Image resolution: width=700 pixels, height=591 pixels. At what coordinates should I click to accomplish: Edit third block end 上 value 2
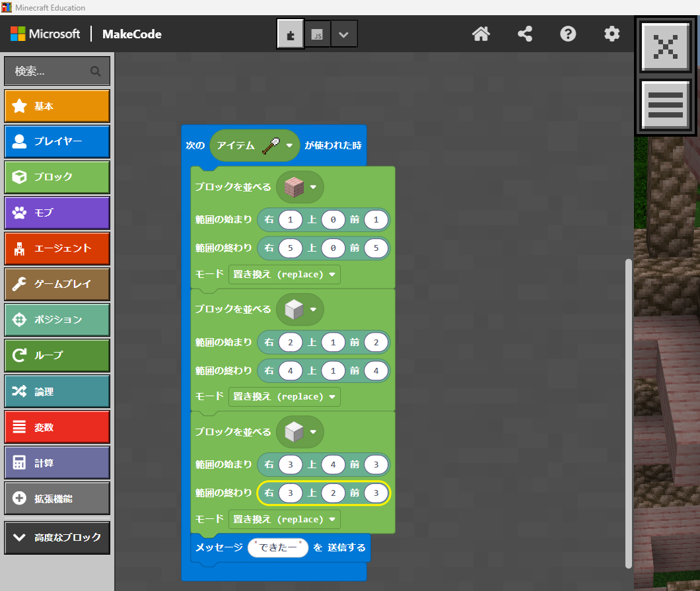(333, 493)
